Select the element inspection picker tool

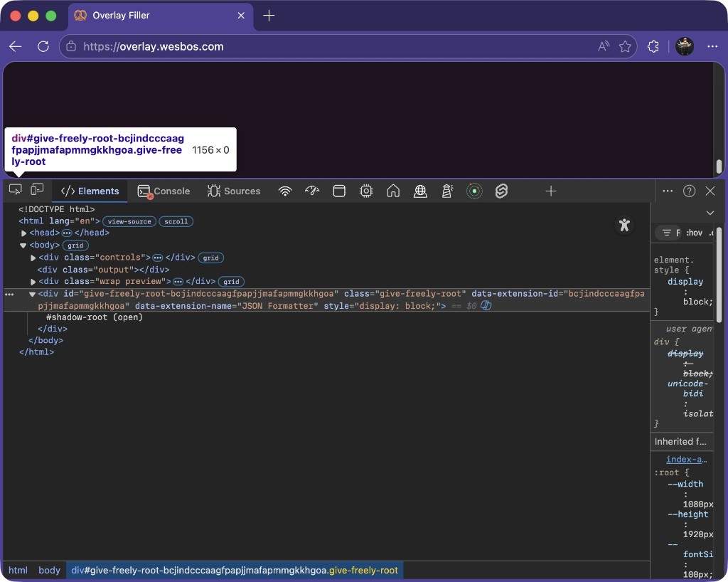point(15,190)
